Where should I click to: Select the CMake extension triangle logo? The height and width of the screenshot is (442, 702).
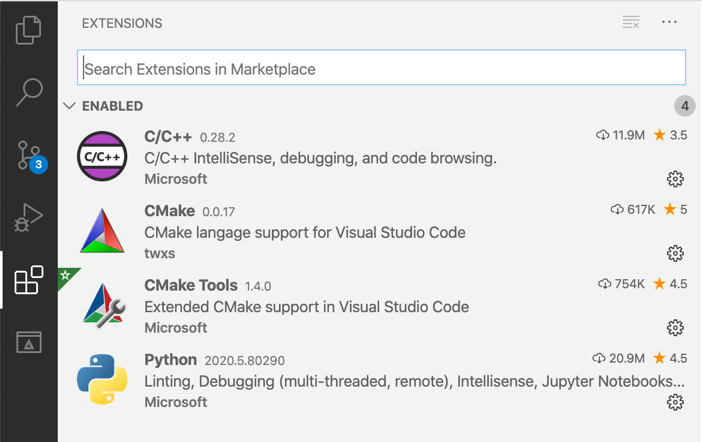tap(102, 231)
